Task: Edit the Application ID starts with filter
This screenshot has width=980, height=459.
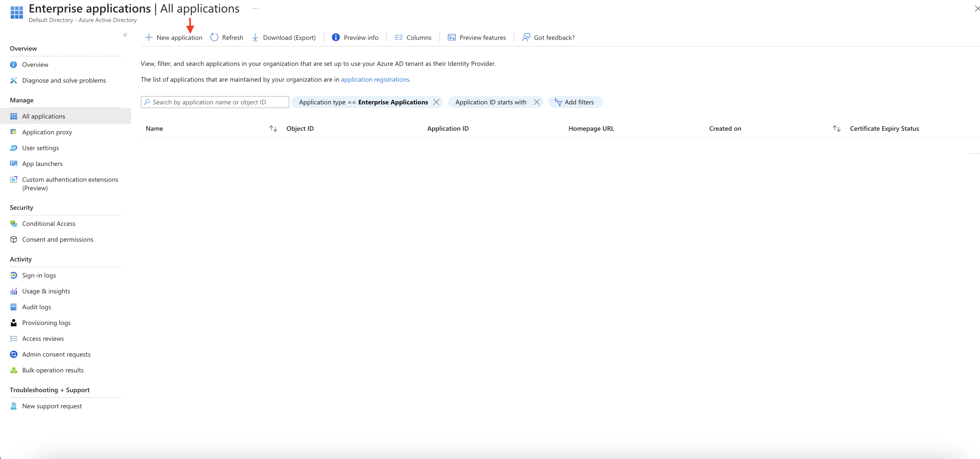Action: 491,102
